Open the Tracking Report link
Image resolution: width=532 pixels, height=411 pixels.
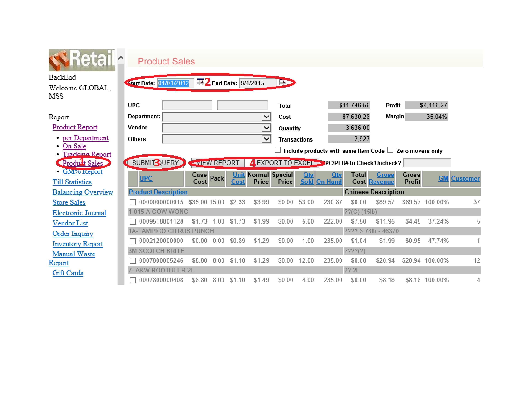point(87,154)
